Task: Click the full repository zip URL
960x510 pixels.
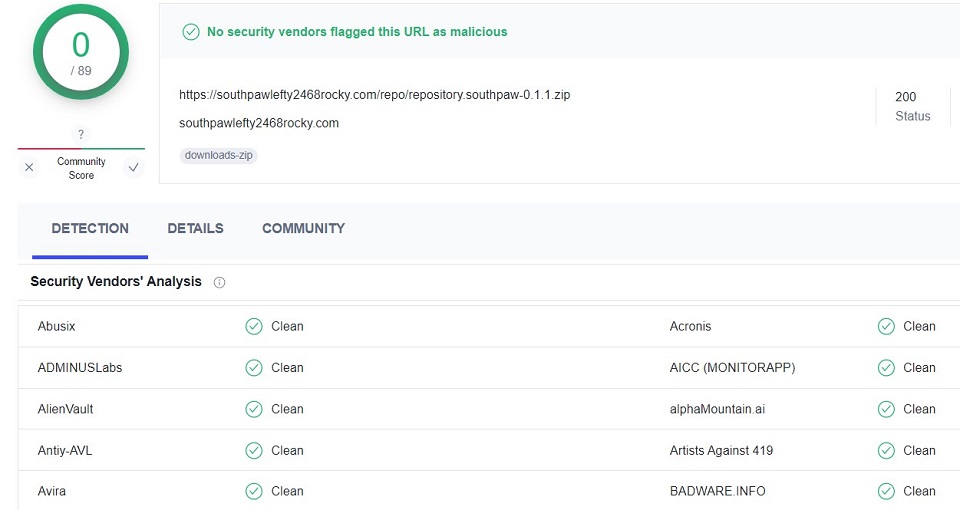Action: [x=375, y=95]
